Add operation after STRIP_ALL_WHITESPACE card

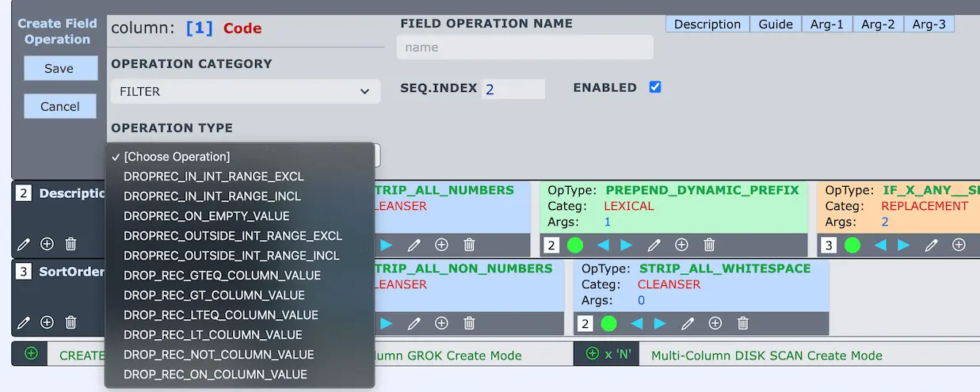(x=715, y=323)
